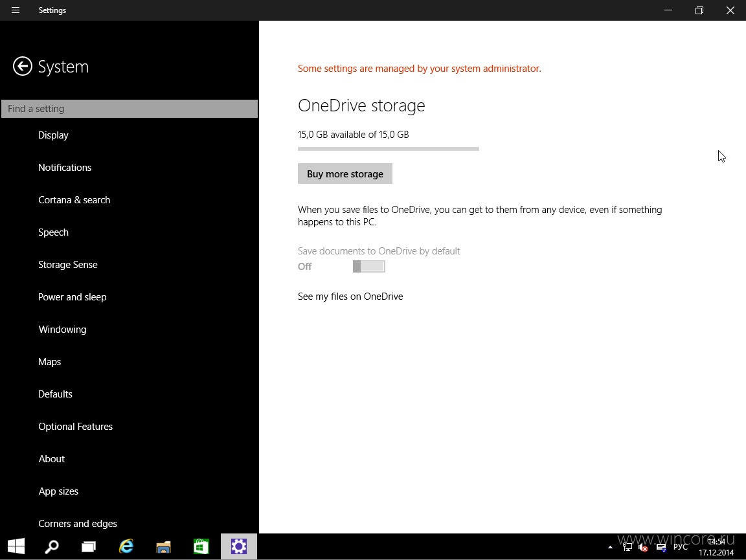Switch input language РУС indicator
Screen dimensions: 746x560
tap(681, 547)
